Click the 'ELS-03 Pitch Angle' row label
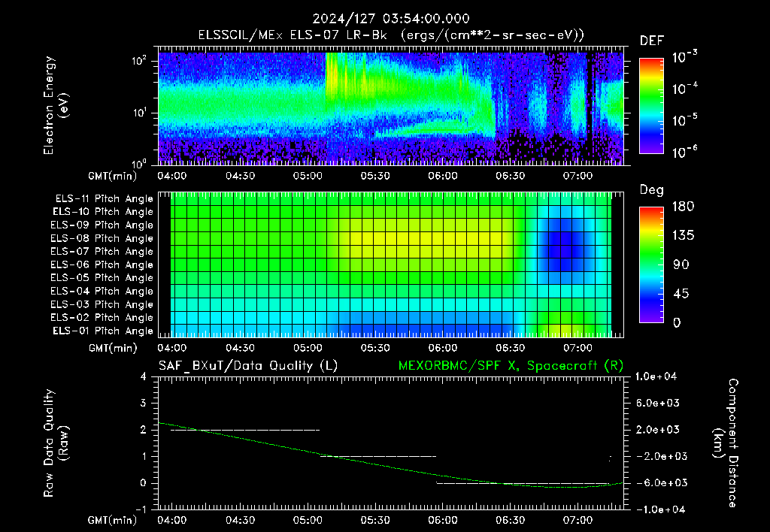The width and height of the screenshot is (770, 532). [102, 304]
